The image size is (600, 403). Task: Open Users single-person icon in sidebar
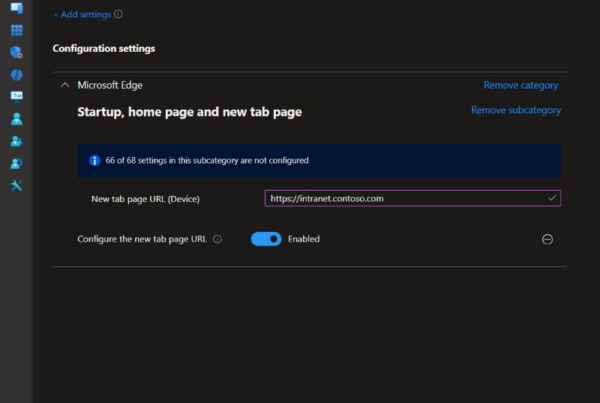point(16,119)
